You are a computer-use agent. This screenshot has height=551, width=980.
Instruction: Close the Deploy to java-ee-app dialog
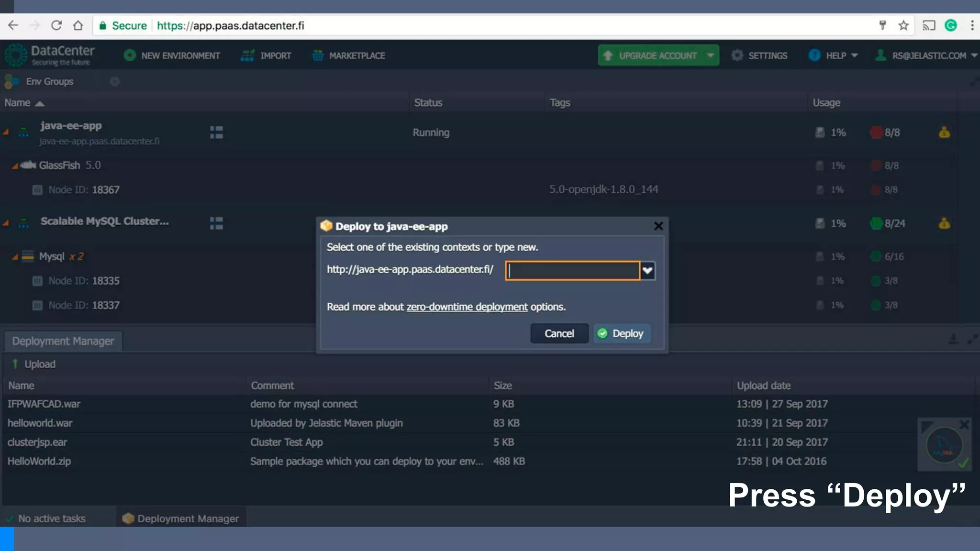click(658, 226)
